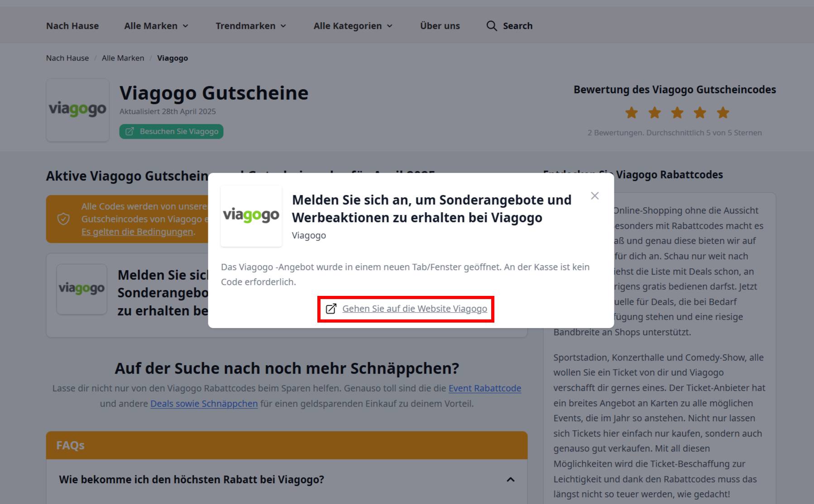Expand the Alle Kategorien dropdown
This screenshot has width=814, height=504.
(353, 26)
